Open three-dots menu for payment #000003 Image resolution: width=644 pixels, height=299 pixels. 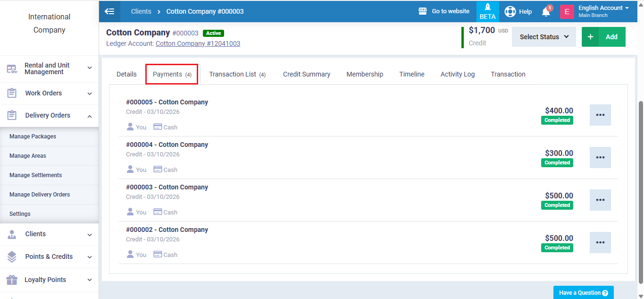600,200
